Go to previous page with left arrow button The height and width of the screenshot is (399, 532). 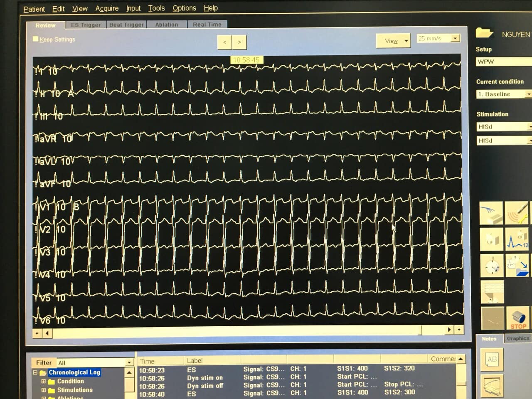tap(225, 42)
